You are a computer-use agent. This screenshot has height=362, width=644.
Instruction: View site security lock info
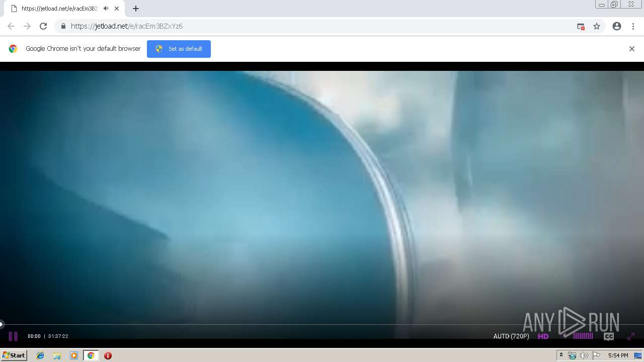tap(63, 26)
